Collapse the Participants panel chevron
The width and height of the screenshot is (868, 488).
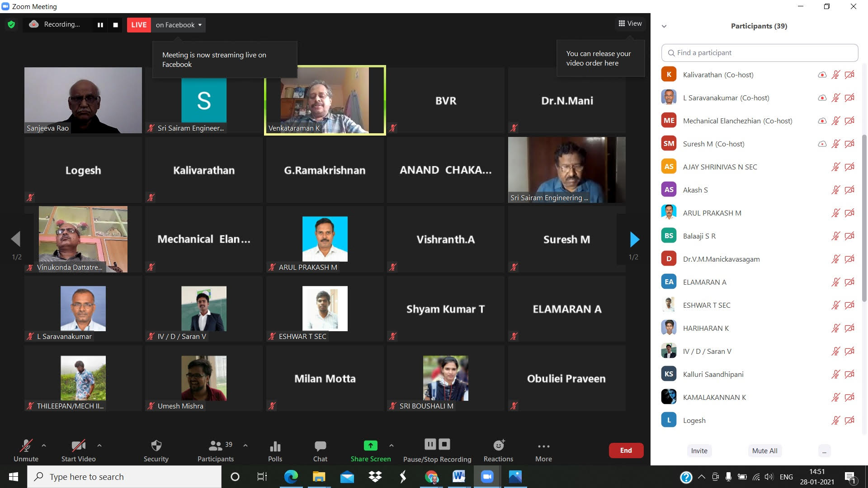664,26
